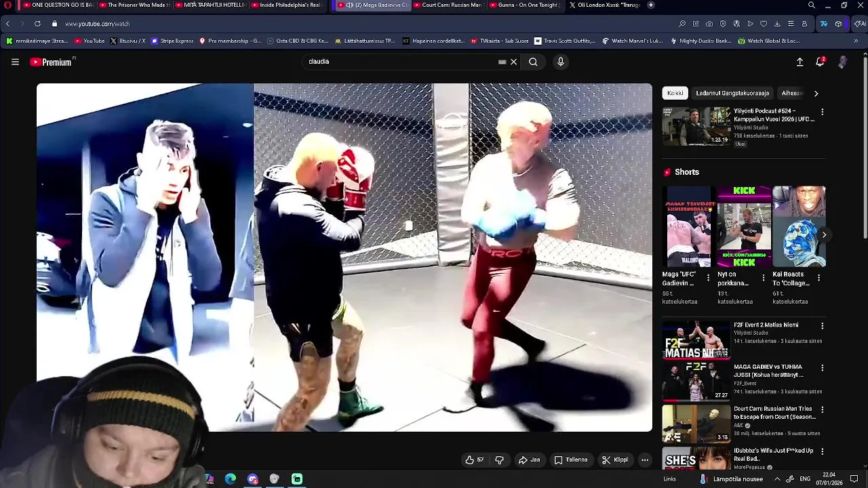
Task: Open a new browser tab
Action: (x=650, y=5)
